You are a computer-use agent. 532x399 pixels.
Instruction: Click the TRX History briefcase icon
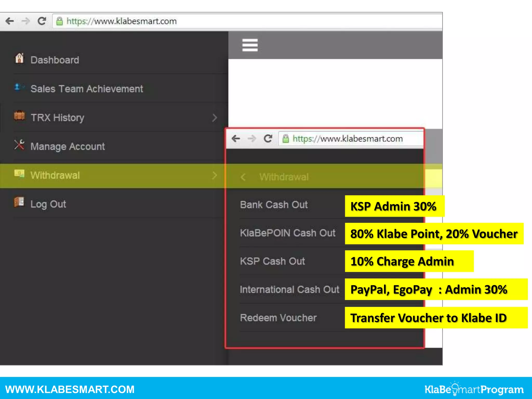coord(19,116)
